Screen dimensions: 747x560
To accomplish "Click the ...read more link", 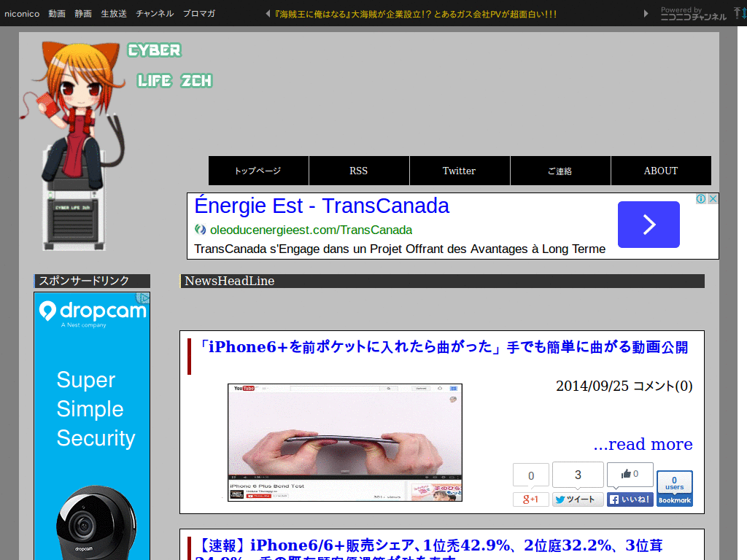I will (644, 444).
